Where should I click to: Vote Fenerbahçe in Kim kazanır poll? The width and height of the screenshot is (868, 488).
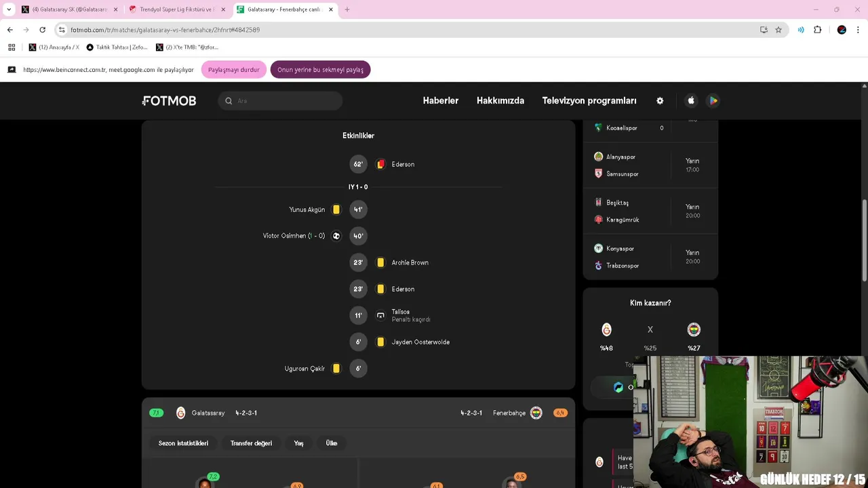point(694,330)
